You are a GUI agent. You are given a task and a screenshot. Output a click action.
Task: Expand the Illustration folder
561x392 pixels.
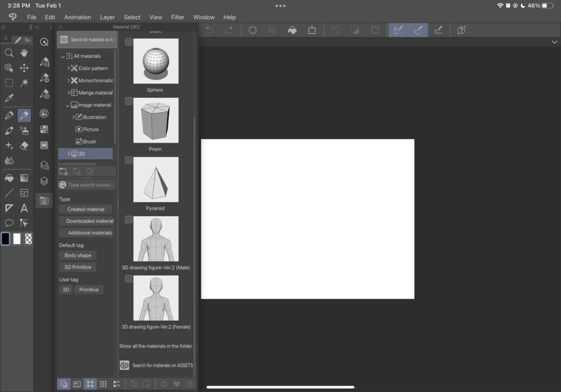click(74, 117)
